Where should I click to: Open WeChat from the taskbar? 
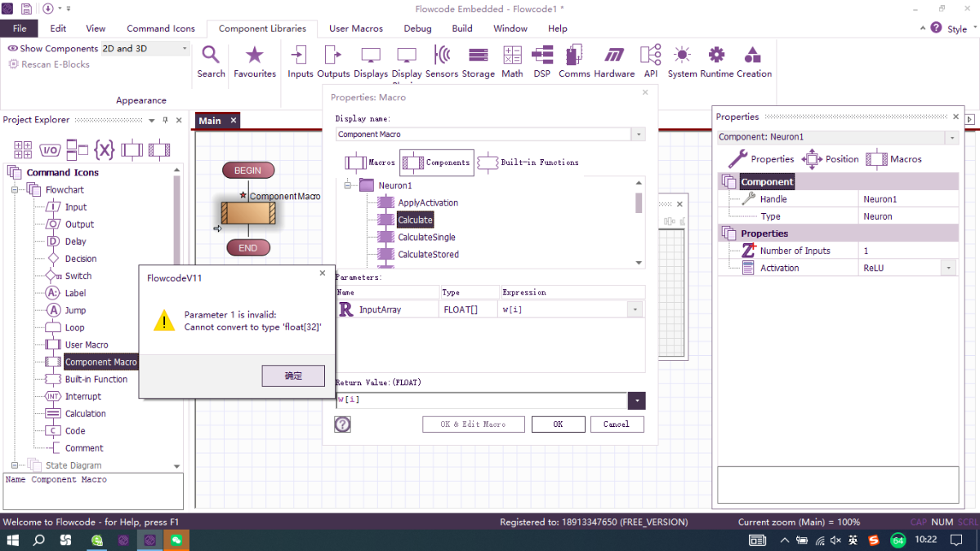click(x=176, y=540)
